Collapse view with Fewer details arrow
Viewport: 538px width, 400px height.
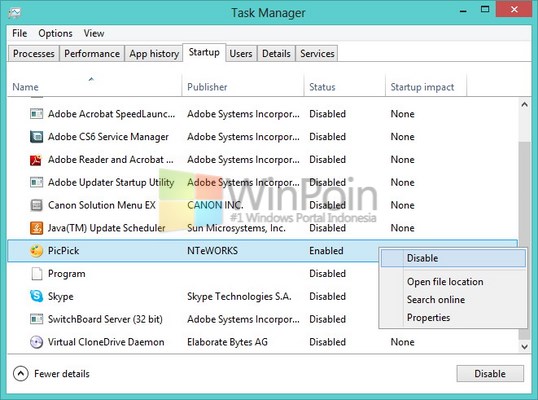coord(21,373)
